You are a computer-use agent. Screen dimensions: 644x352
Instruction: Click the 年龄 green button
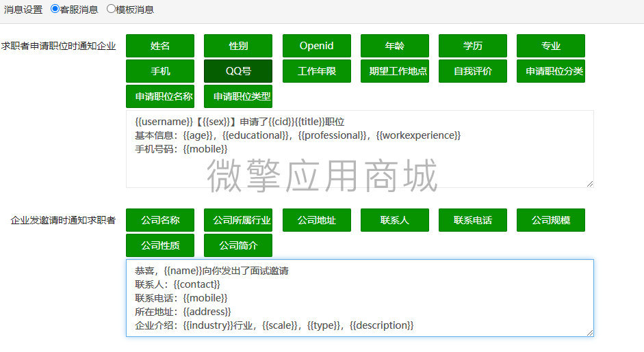[394, 46]
